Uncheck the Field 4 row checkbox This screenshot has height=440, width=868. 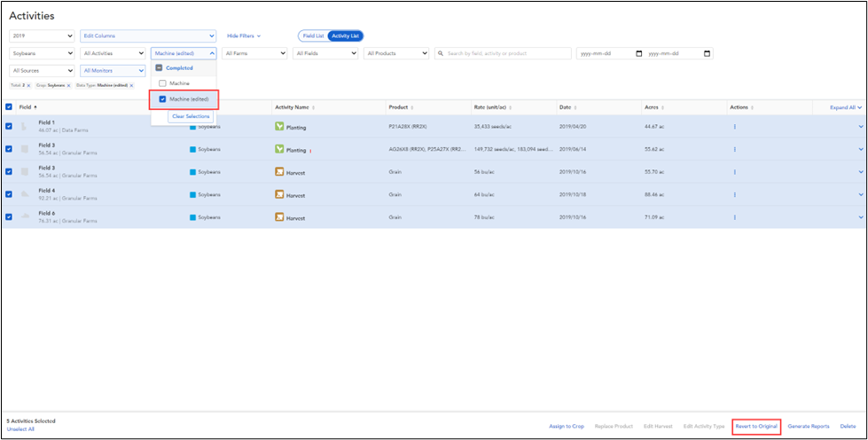click(9, 194)
